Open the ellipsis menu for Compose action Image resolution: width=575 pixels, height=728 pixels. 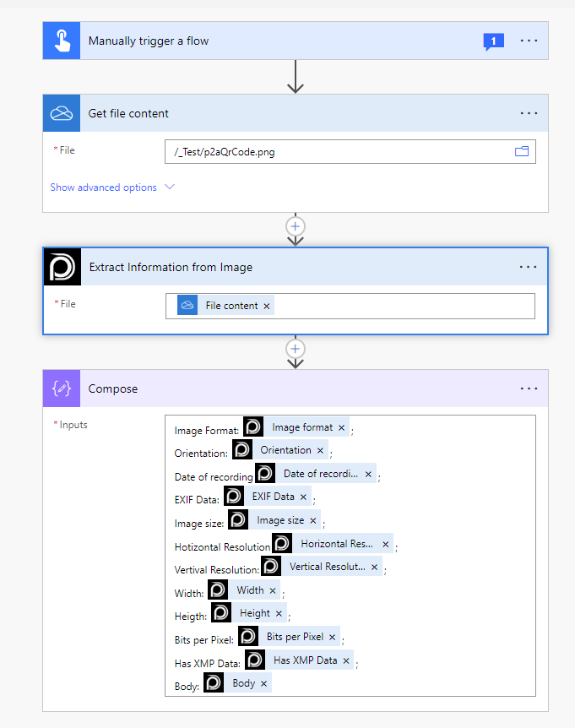(529, 389)
